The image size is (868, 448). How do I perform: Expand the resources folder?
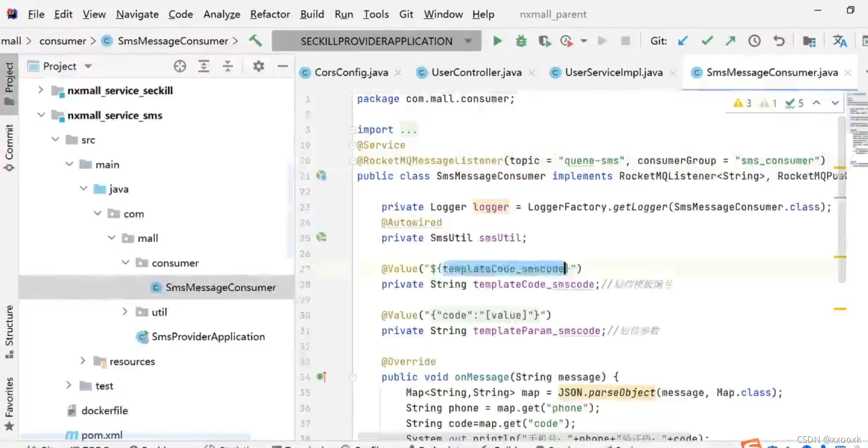tap(82, 360)
